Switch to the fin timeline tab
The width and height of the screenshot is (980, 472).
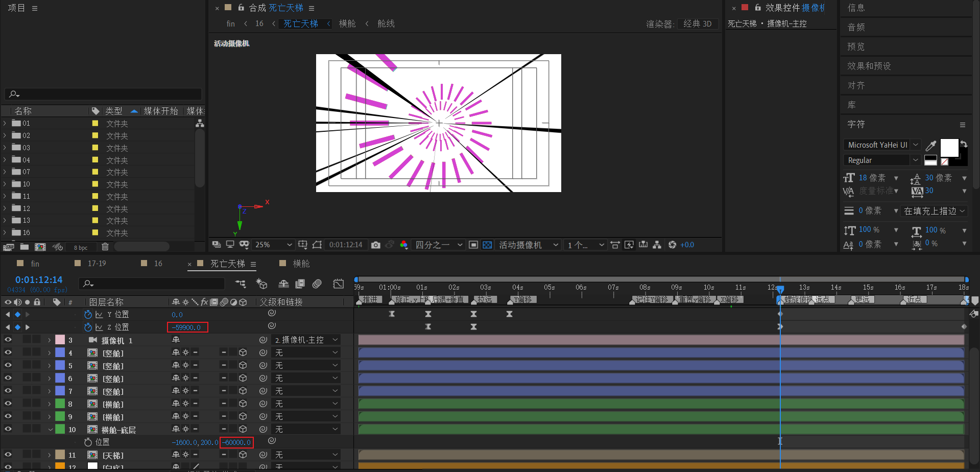click(x=35, y=264)
